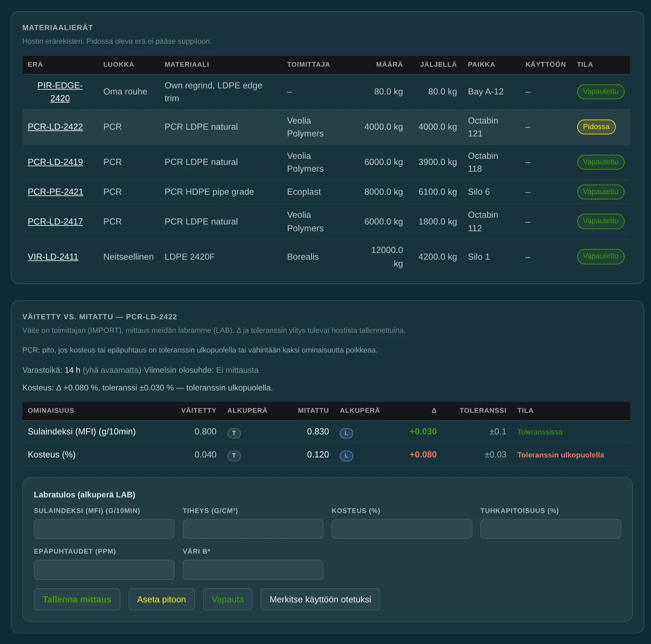The width and height of the screenshot is (651, 644).
Task: Focus the Epäpuhtaudet (ppm) input field
Action: click(x=104, y=570)
